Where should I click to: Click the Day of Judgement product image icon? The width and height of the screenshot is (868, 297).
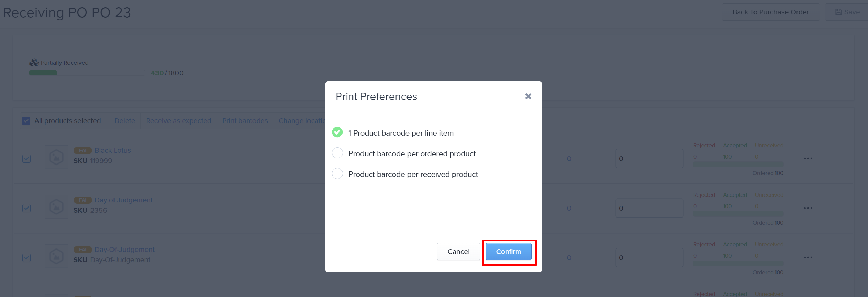(x=56, y=207)
